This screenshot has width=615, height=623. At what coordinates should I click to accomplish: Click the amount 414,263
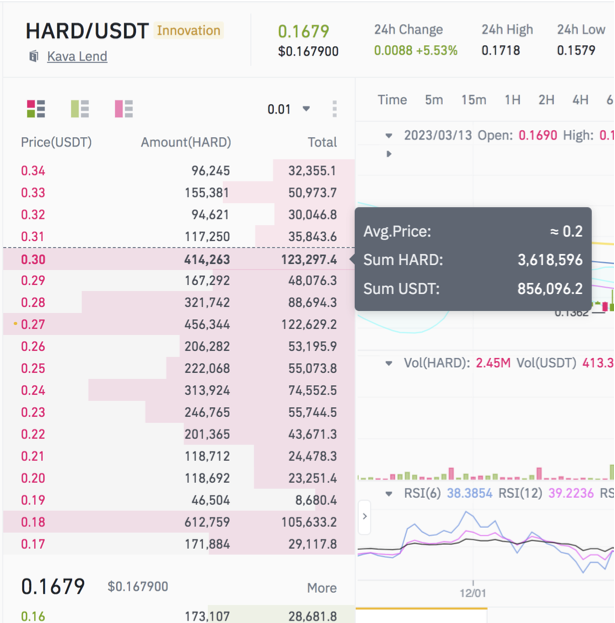(207, 259)
